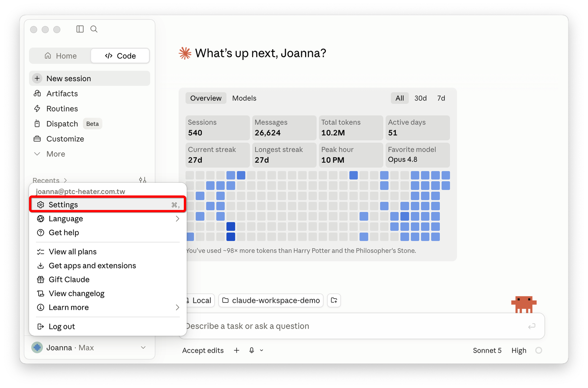Toggle the sidebar panel icon
This screenshot has height=388, width=588.
coord(80,29)
